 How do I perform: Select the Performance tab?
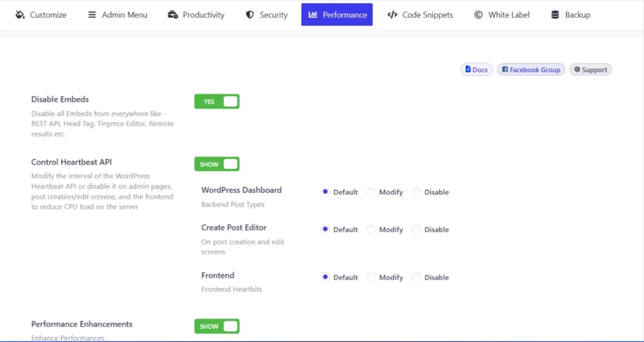(x=337, y=15)
